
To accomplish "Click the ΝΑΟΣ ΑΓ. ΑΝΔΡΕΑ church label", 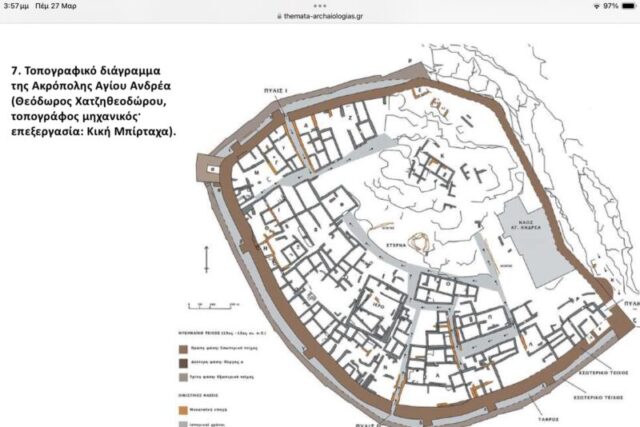I will click(526, 225).
